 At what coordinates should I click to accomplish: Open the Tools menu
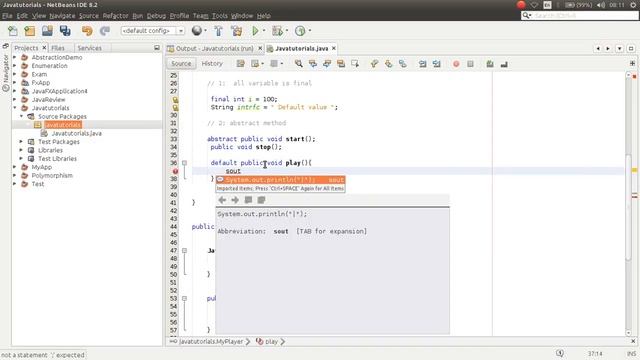(x=219, y=16)
